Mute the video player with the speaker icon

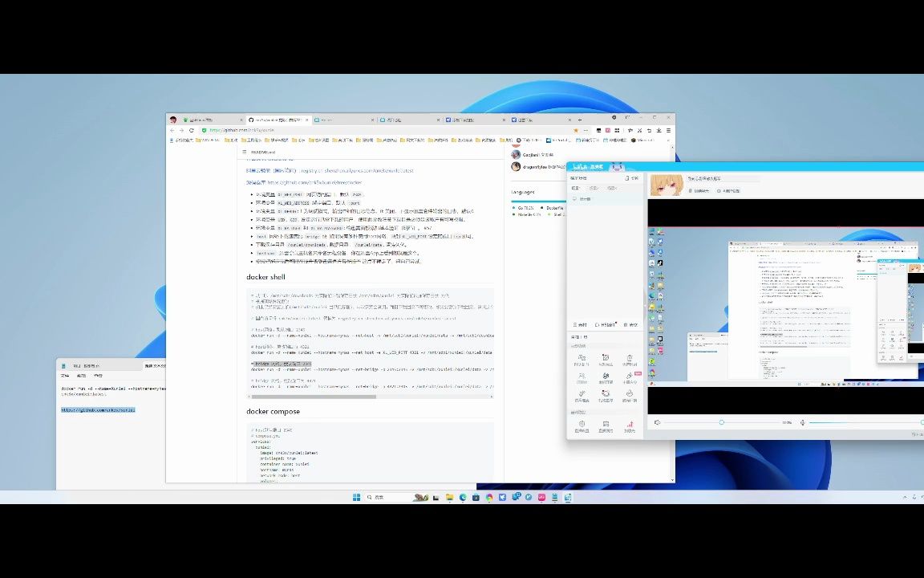(657, 421)
